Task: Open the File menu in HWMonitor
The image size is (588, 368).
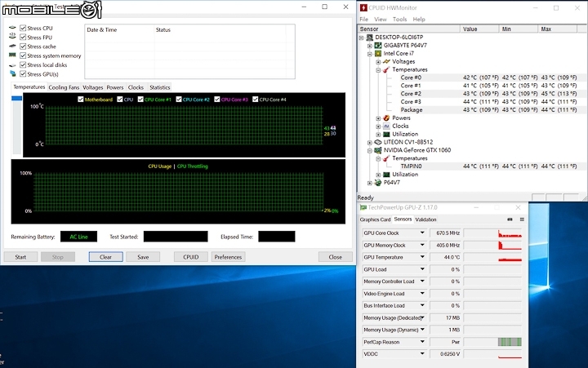Action: pos(363,19)
